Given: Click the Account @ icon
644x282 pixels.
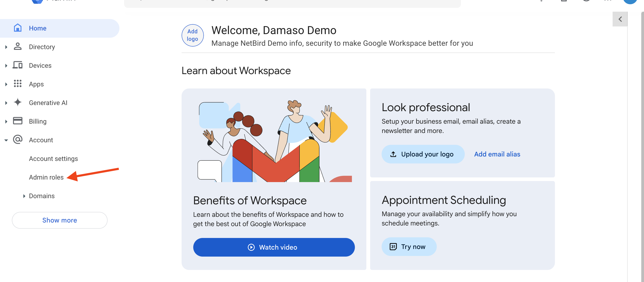Looking at the screenshot, I should (17, 140).
